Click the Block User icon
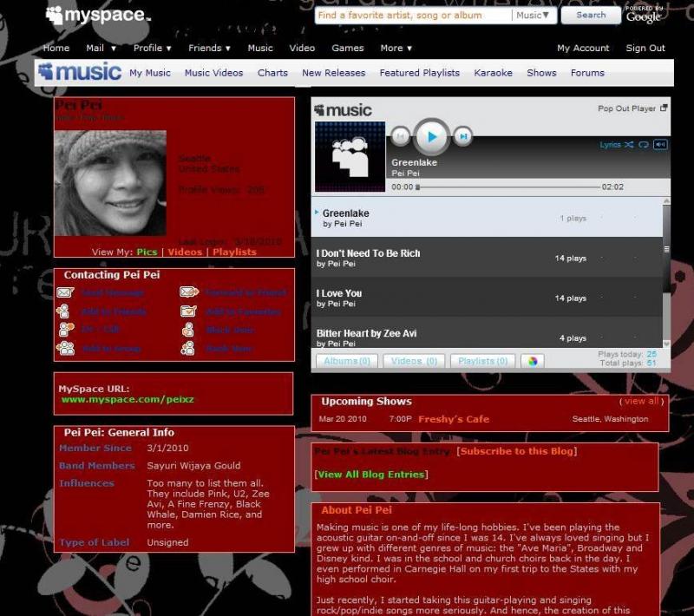 188,330
